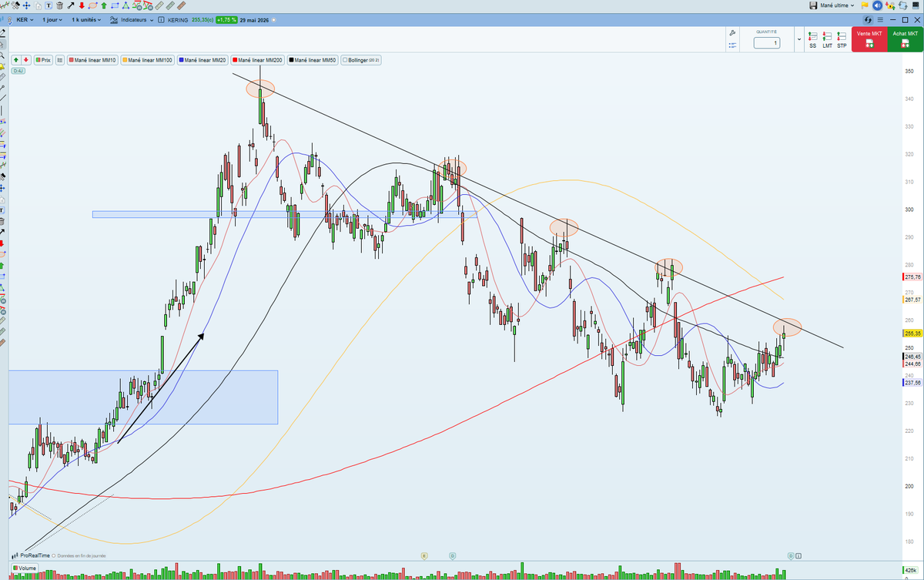The image size is (924, 580).
Task: Click the red down arrow legend button
Action: point(25,60)
